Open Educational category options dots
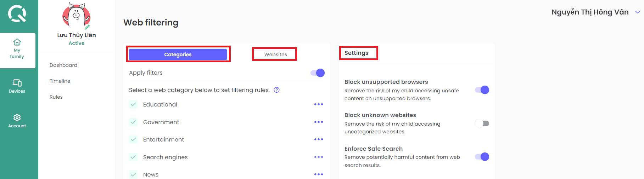 (x=319, y=104)
